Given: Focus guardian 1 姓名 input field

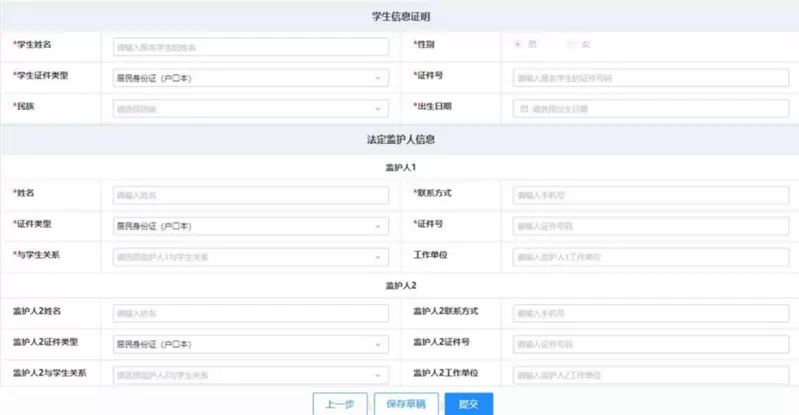Looking at the screenshot, I should click(248, 195).
